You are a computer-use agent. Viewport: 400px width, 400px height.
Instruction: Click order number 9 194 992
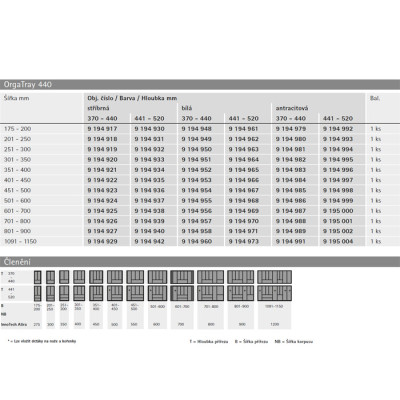[x=338, y=129]
